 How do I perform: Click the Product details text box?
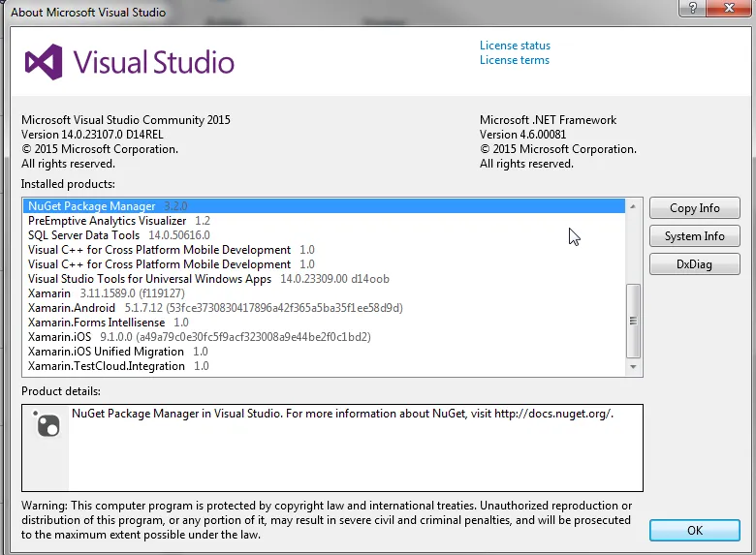click(x=332, y=448)
